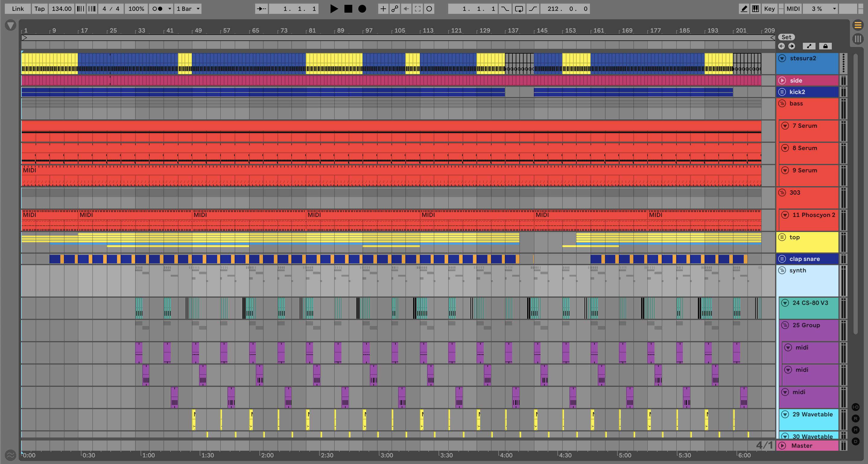This screenshot has width=868, height=464.
Task: Enable Arrangement Record circle button
Action: (362, 9)
